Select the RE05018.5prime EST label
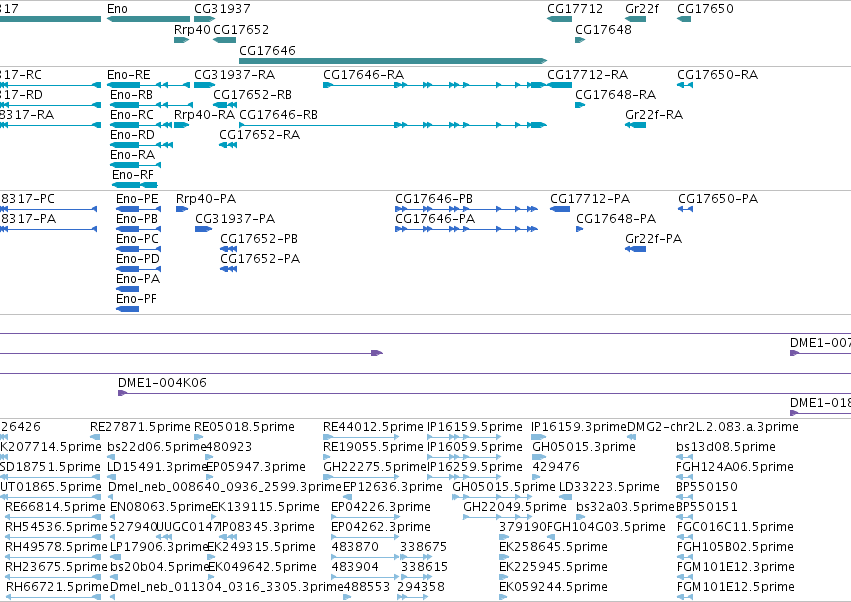The width and height of the screenshot is (851, 602). point(244,427)
